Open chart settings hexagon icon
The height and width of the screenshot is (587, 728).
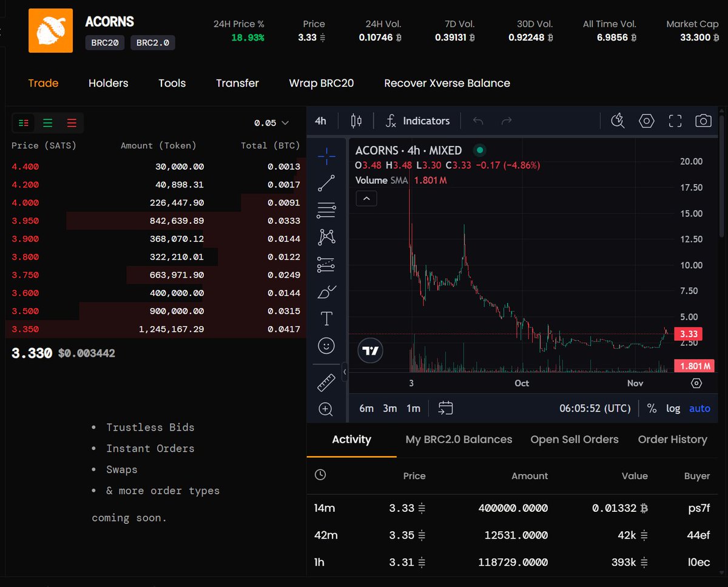click(x=647, y=121)
